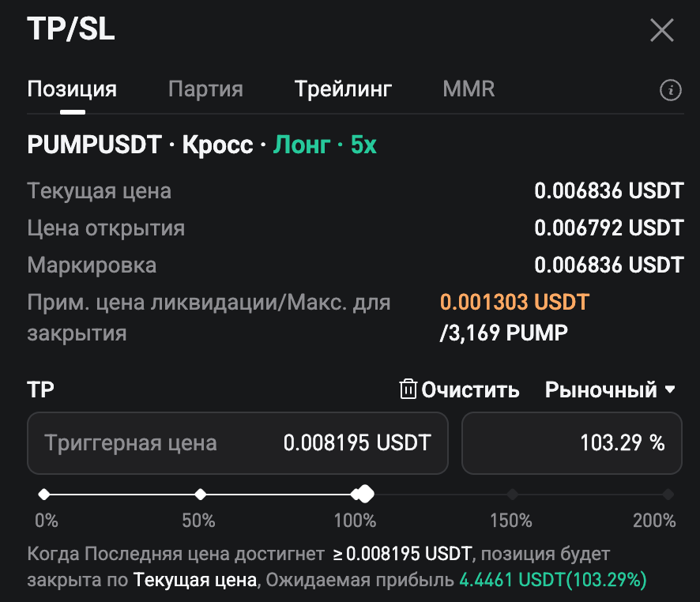Switch to the Партия tab
700x602 pixels.
[x=205, y=89]
